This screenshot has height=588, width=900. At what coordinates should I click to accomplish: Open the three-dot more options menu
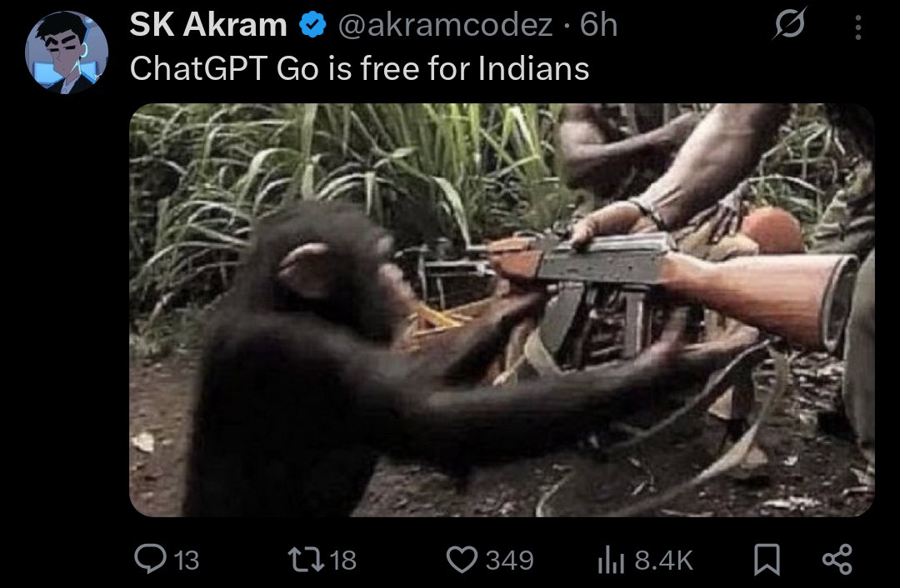[858, 27]
